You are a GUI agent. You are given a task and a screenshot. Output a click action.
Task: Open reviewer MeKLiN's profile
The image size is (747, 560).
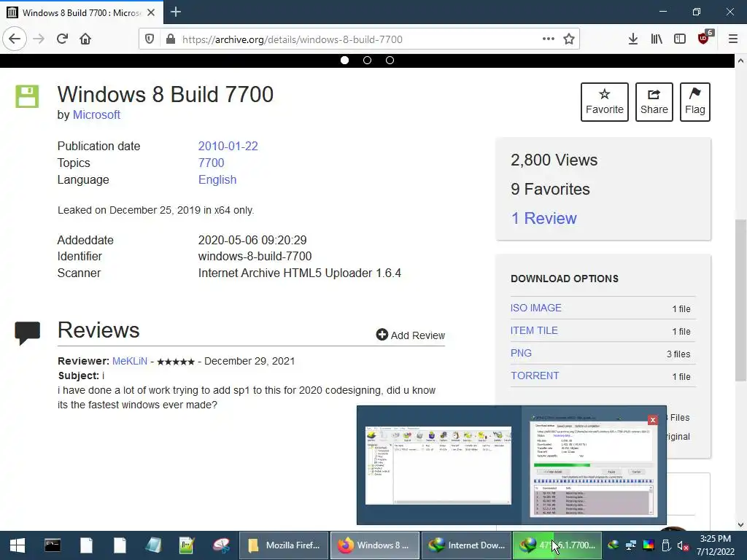tap(130, 361)
